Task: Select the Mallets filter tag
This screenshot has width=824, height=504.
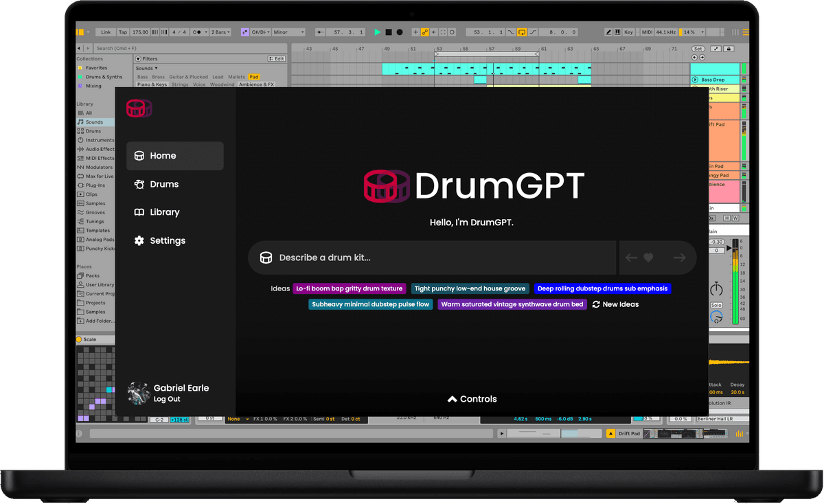Action: [x=237, y=77]
